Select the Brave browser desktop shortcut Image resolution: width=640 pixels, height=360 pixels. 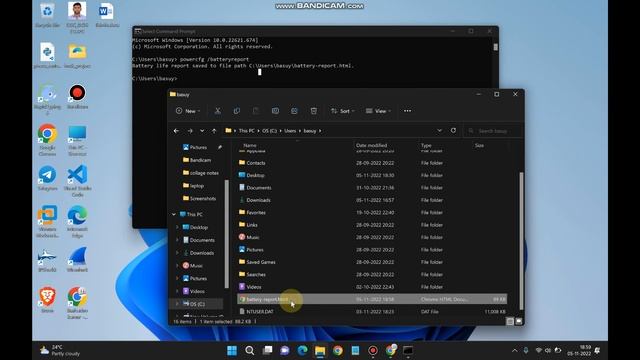[47, 300]
